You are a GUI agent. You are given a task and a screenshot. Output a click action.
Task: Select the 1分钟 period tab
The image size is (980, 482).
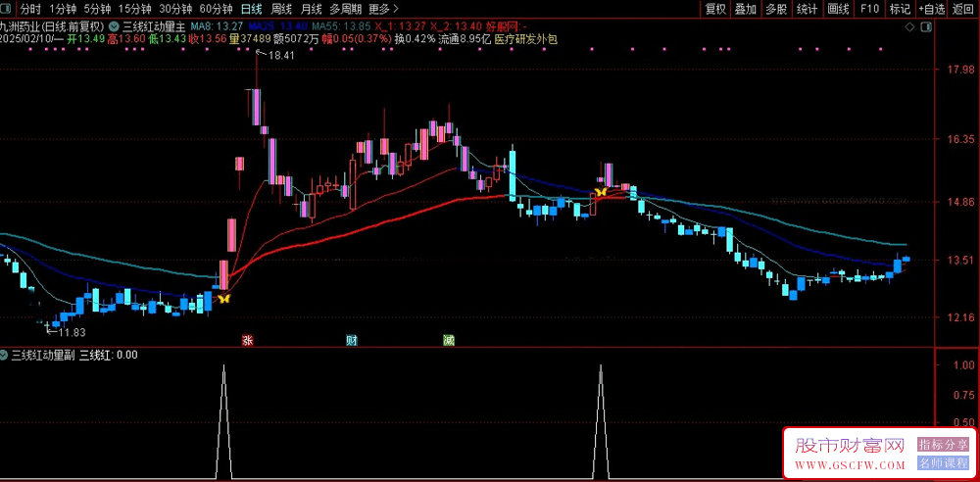click(x=63, y=9)
